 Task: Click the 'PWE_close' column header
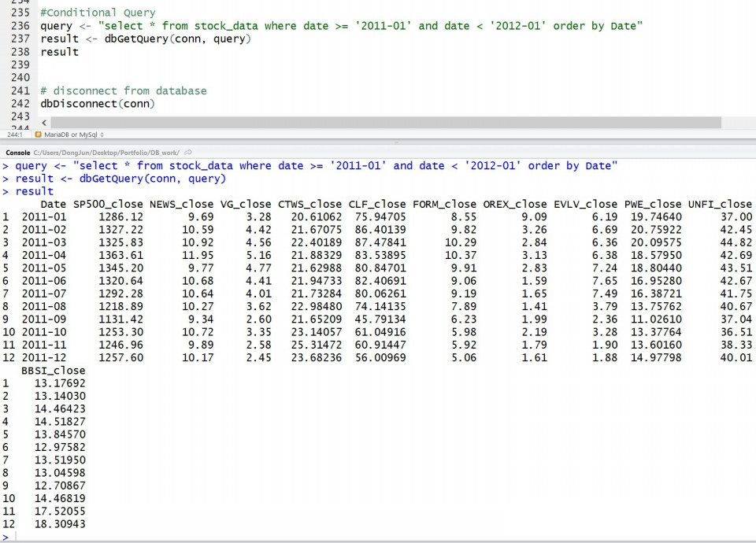[653, 205]
